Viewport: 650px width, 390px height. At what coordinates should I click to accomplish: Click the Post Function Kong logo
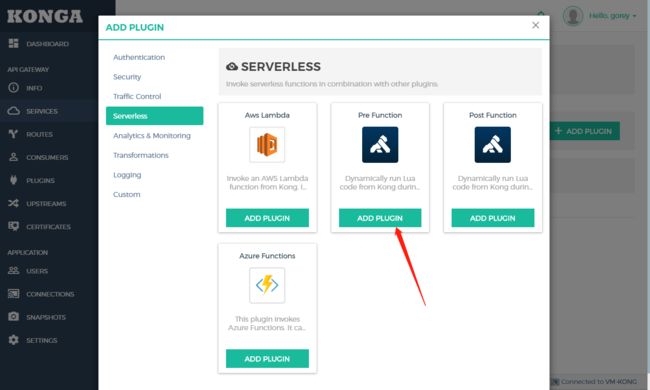(x=492, y=145)
